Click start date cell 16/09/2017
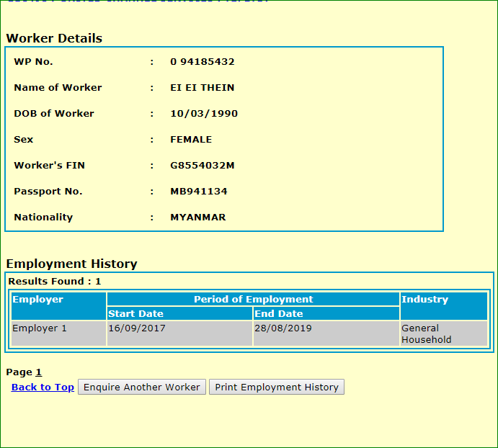Image resolution: width=498 pixels, height=448 pixels. tap(137, 328)
